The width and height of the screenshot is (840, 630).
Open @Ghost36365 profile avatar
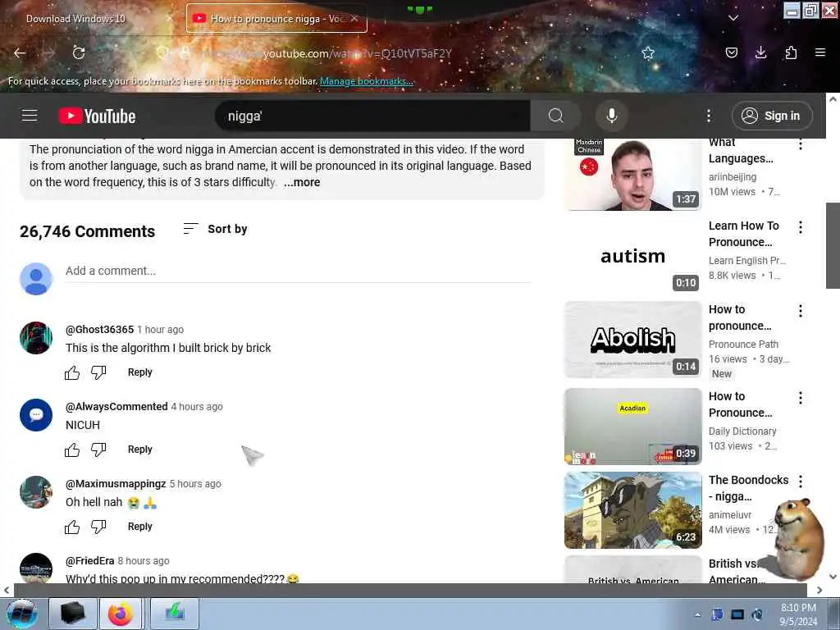point(36,338)
